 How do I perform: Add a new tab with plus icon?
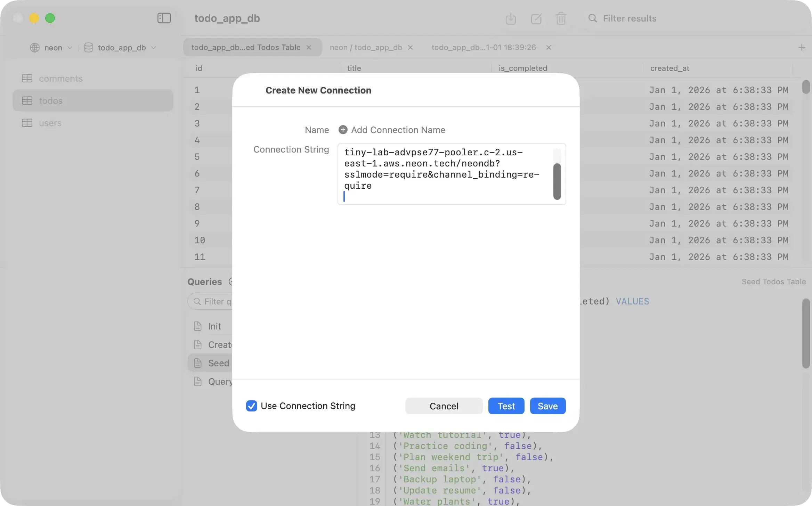802,47
